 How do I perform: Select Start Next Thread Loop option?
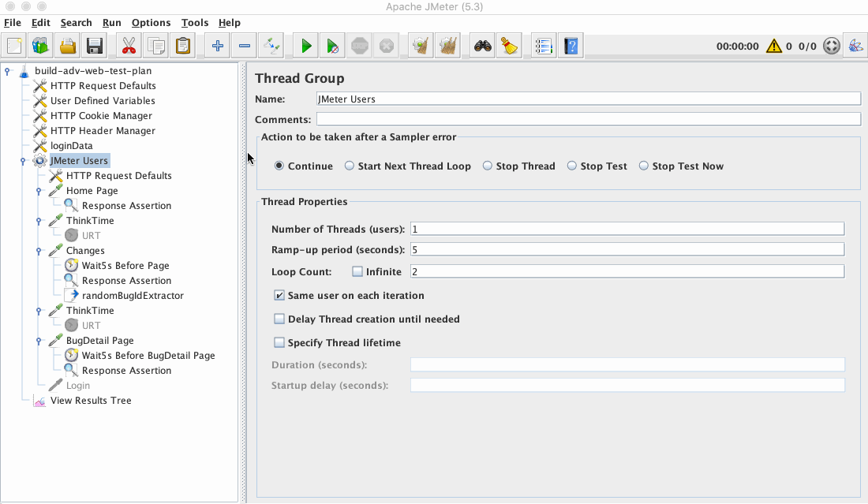[x=350, y=166]
